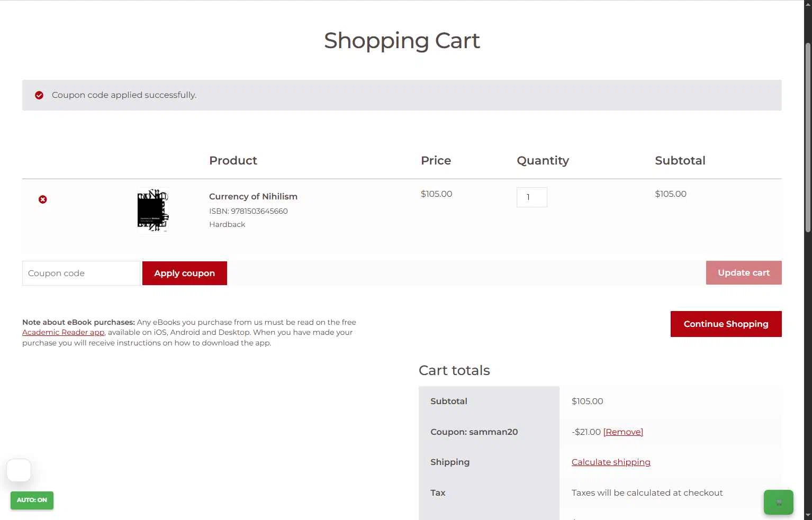The width and height of the screenshot is (812, 520).
Task: Click into the Coupon code field
Action: click(81, 273)
